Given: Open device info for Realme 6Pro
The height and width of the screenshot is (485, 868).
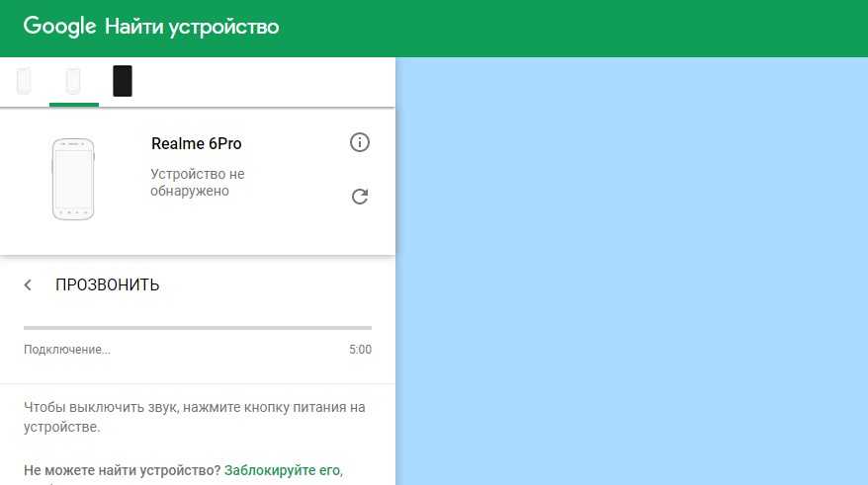Looking at the screenshot, I should coord(360,143).
